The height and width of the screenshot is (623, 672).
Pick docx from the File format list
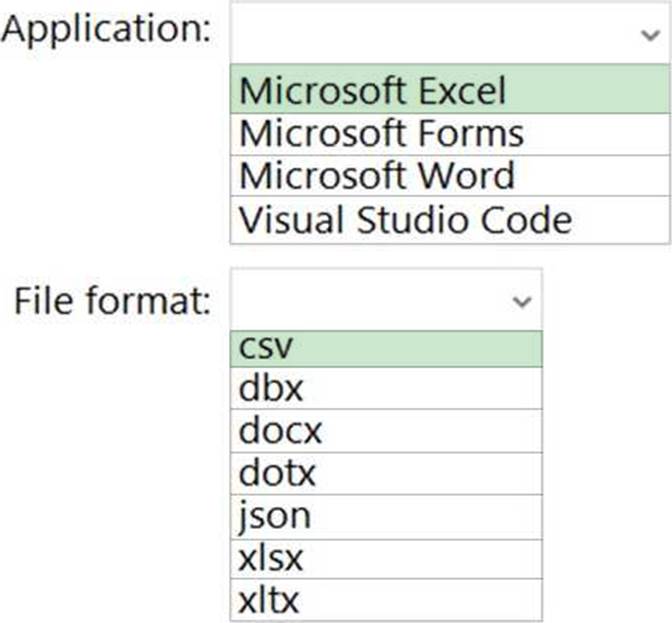(386, 430)
